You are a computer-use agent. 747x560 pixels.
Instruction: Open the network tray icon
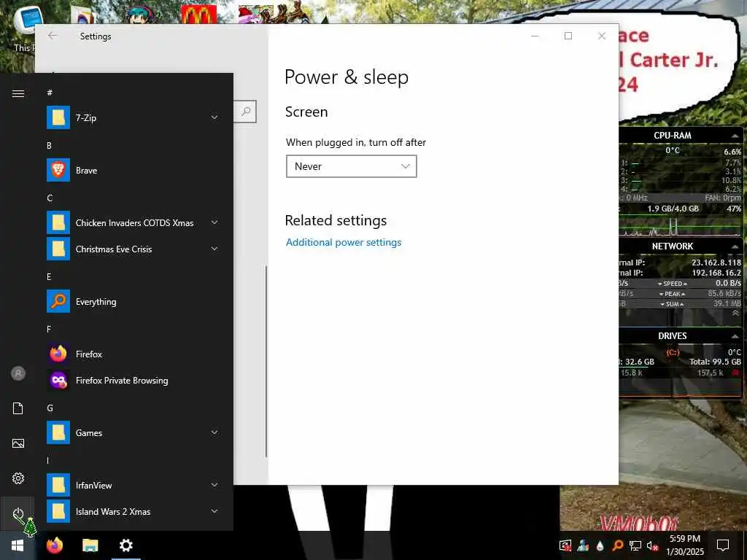[635, 545]
